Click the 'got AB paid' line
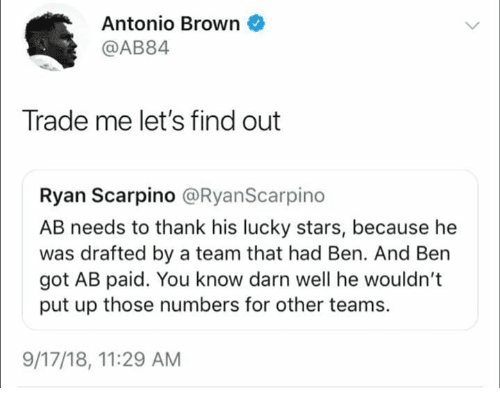Screen dimensions: 500x410 [x=241, y=279]
